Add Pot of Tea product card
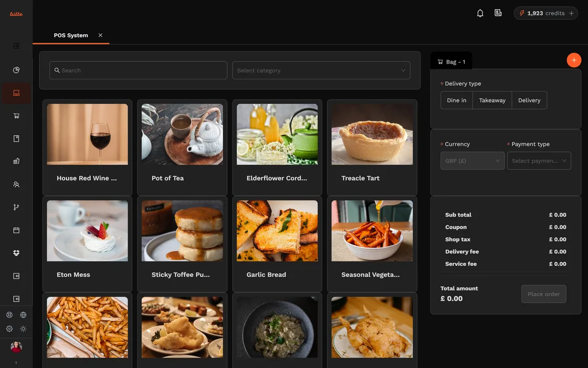The image size is (588, 368). coord(182,147)
